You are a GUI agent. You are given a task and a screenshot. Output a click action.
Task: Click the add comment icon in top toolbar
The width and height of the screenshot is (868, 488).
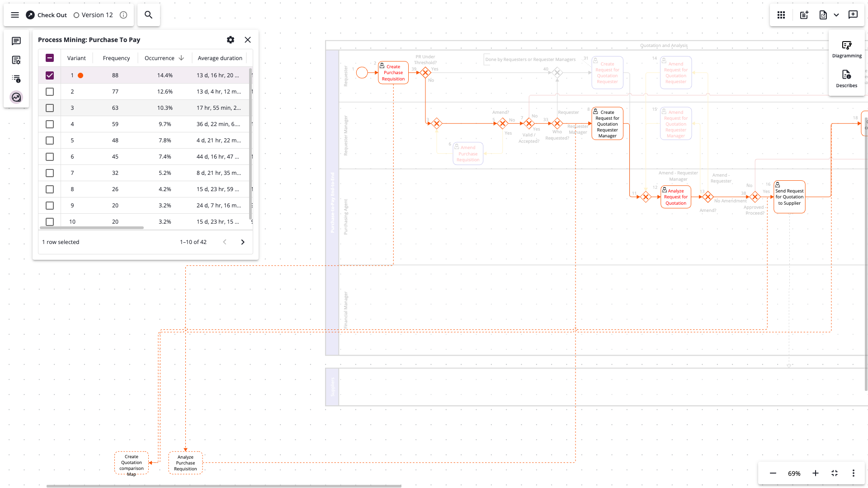click(853, 15)
